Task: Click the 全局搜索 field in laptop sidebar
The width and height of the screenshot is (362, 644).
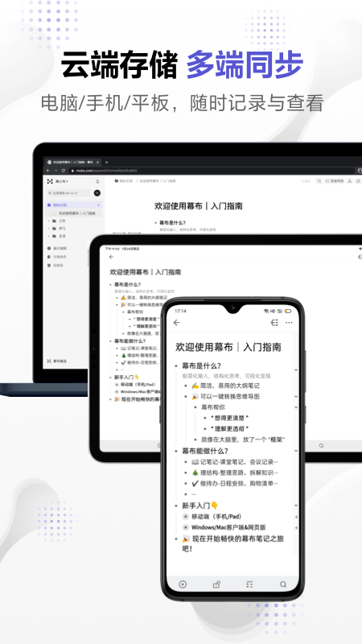Action: pos(68,192)
